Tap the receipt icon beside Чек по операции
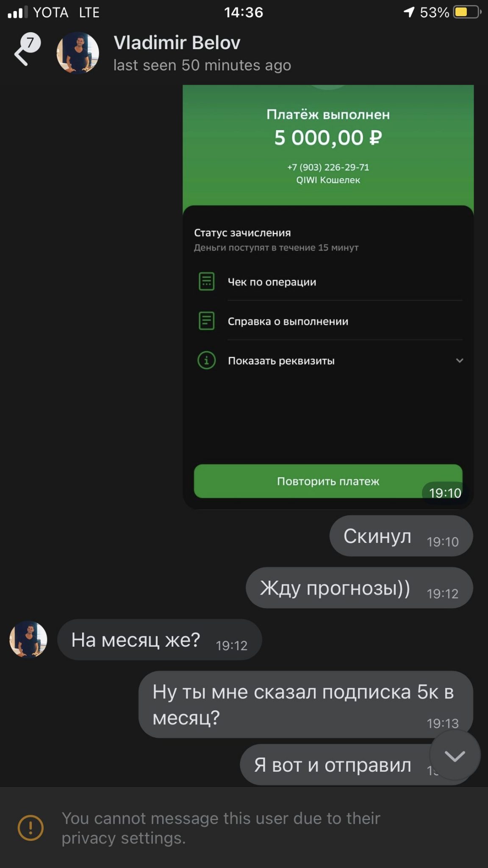 click(x=207, y=281)
